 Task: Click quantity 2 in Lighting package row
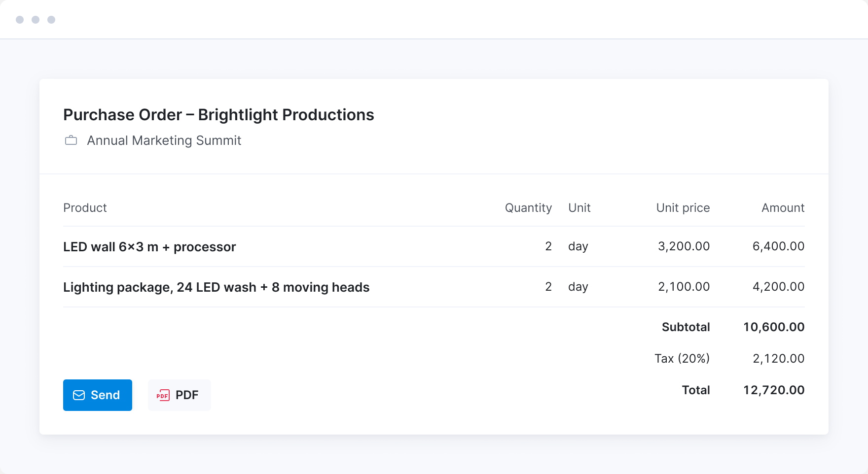[548, 287]
